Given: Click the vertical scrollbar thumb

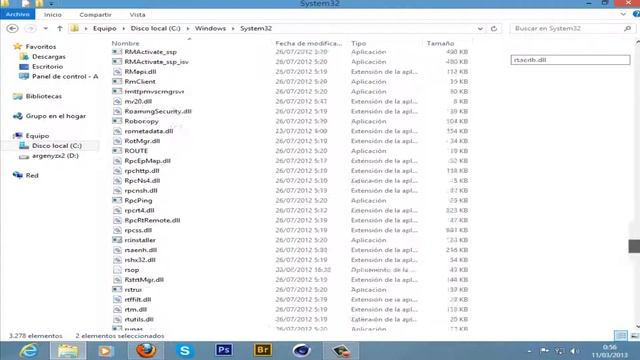Looking at the screenshot, I should pyautogui.click(x=634, y=246).
